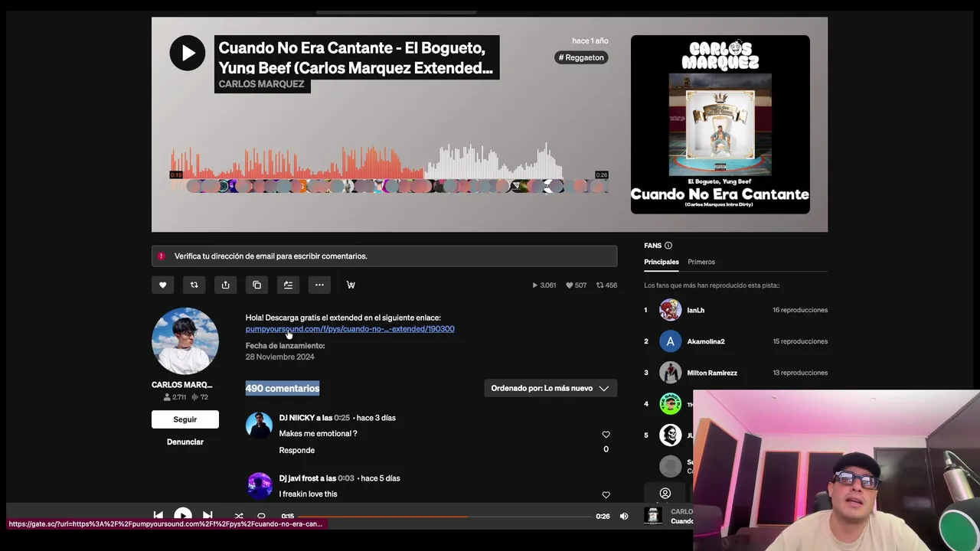Switch to the Primeros fans tab
The image size is (980, 551).
coord(701,262)
